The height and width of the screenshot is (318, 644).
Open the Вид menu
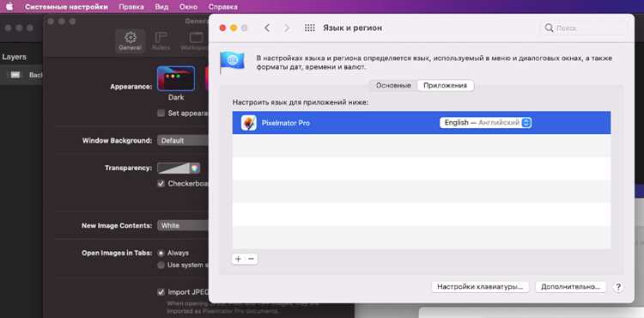pos(161,7)
